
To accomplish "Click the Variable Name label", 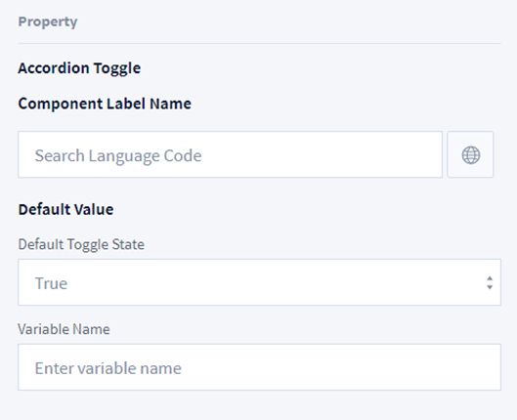I will coord(64,329).
